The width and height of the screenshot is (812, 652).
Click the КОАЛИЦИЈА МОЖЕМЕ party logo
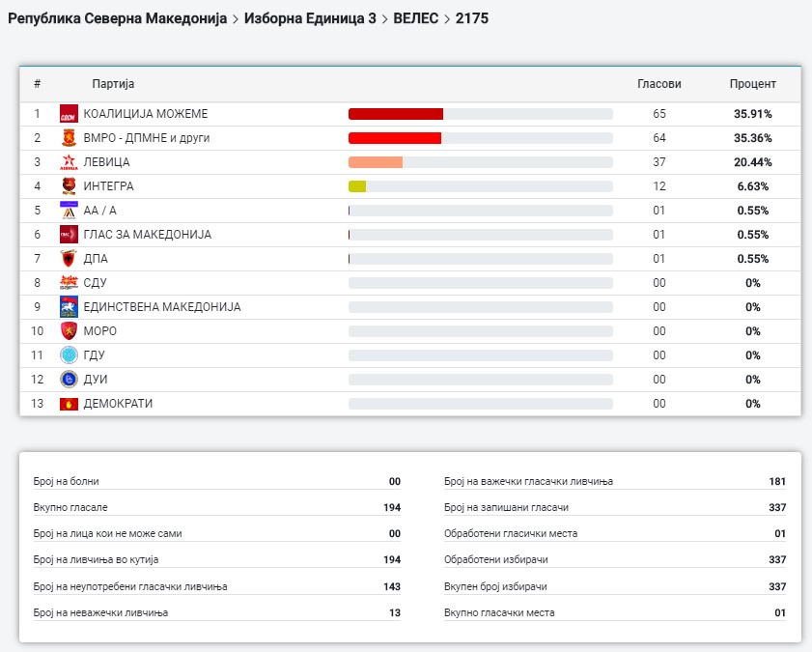coord(68,114)
